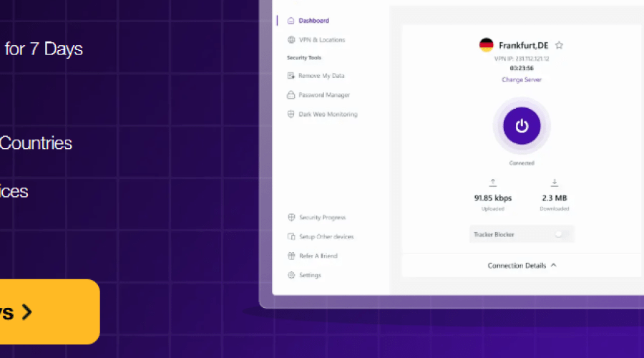
Task: Switch to the Dashboard menu item
Action: pyautogui.click(x=313, y=21)
